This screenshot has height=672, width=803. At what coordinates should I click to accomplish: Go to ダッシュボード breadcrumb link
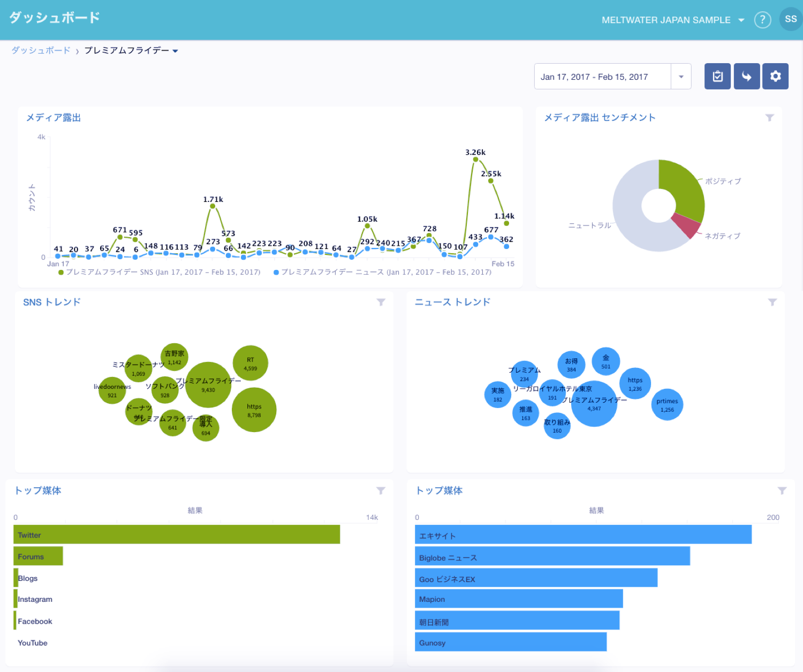(41, 50)
